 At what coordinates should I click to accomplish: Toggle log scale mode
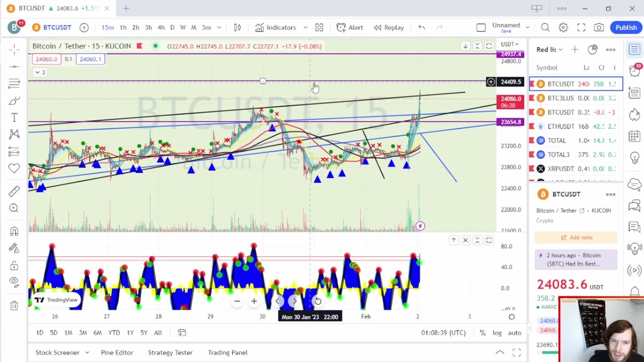pyautogui.click(x=497, y=333)
